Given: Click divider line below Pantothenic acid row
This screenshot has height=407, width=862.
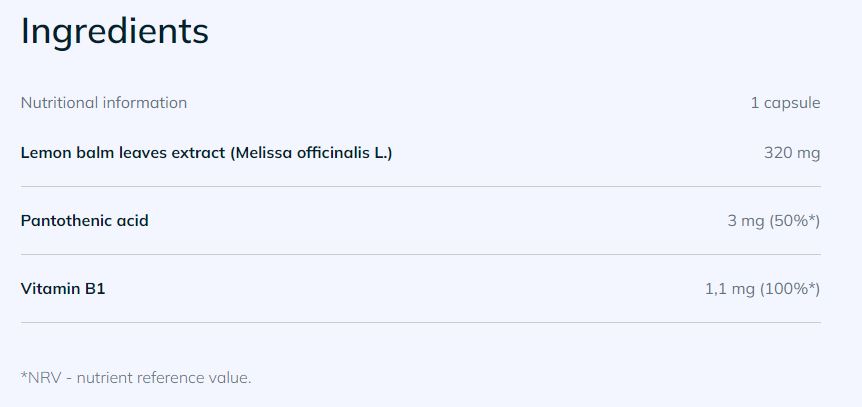Looking at the screenshot, I should [x=420, y=254].
